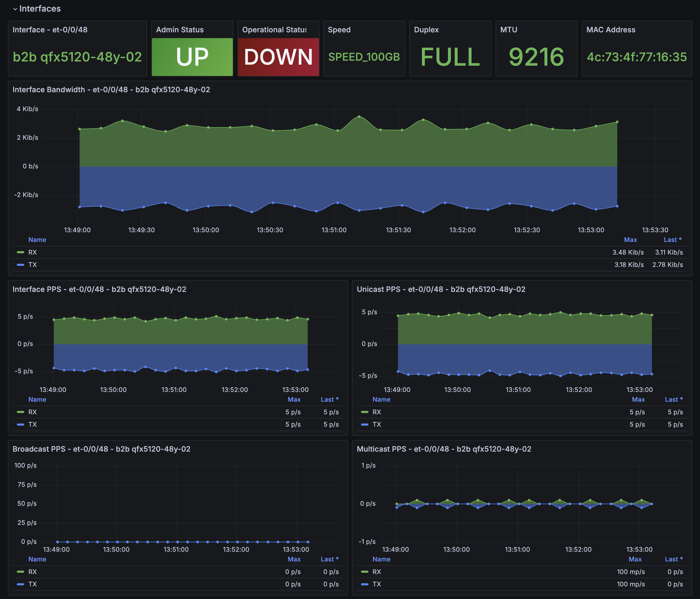Open Broadcast PPS panel title menu

click(101, 449)
